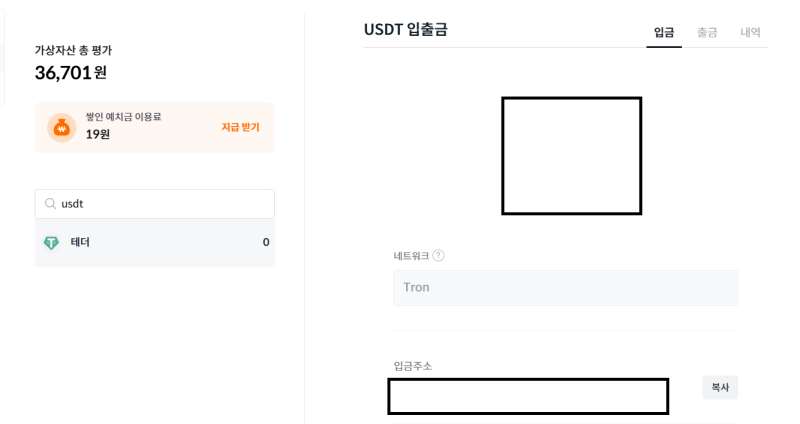Copy deposit address with 복사 button
This screenshot has height=424, width=800.
[x=720, y=387]
